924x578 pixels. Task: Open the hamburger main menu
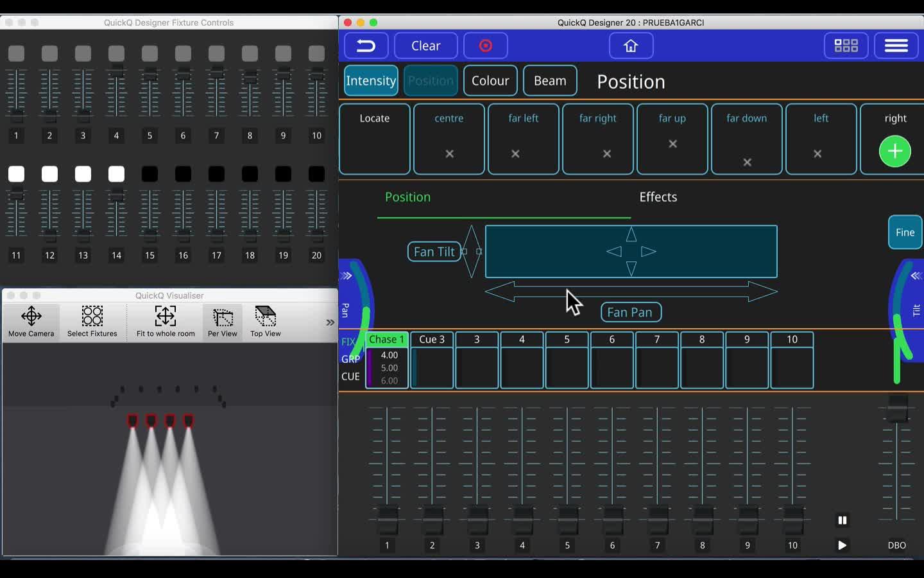click(896, 46)
